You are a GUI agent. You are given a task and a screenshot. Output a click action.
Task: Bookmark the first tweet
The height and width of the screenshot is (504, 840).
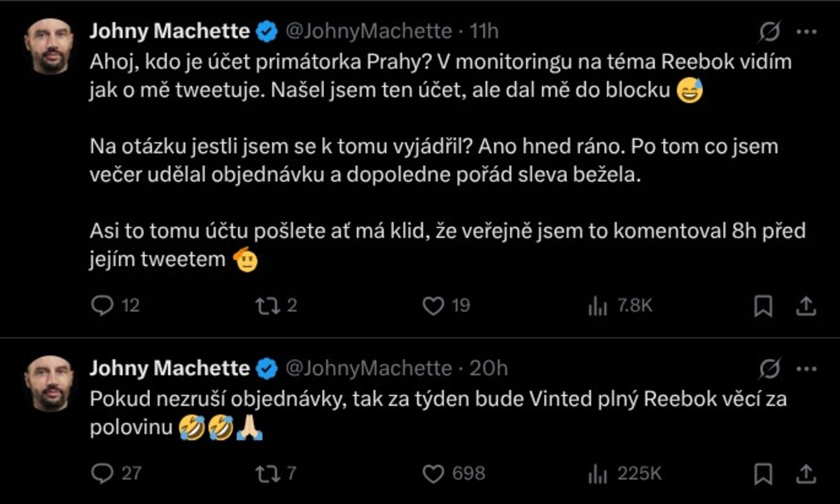coord(763,306)
